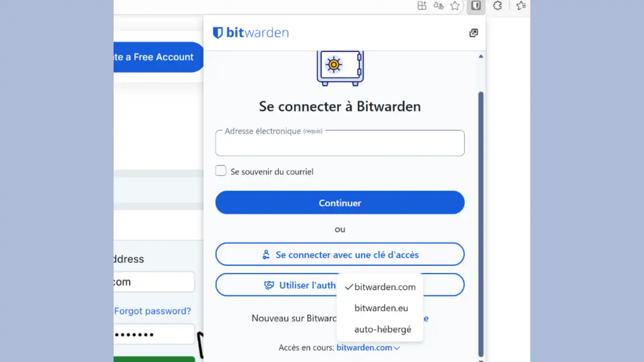
Task: Click the Bitwarden shield logo
Action: pos(218,33)
